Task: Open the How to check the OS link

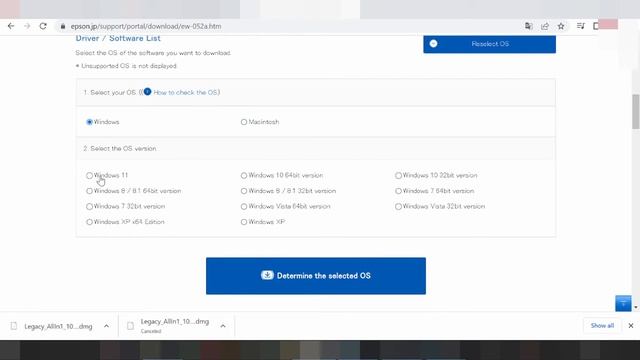Action: [186, 92]
